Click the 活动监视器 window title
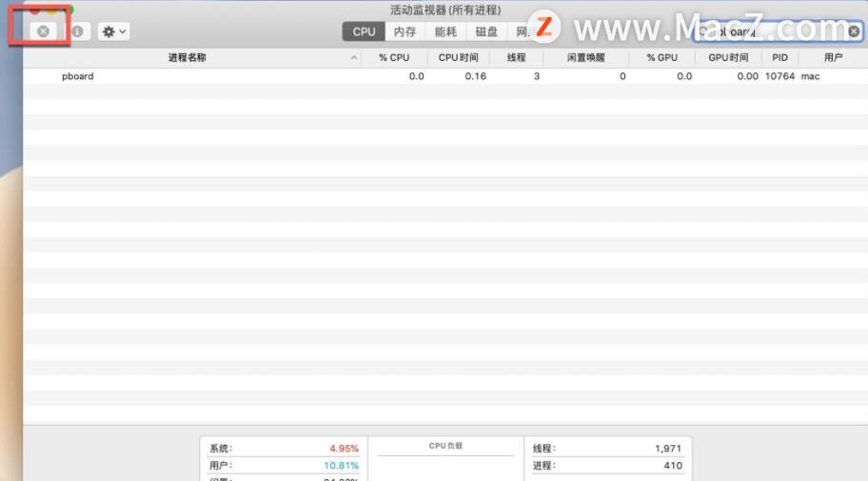 [x=445, y=10]
